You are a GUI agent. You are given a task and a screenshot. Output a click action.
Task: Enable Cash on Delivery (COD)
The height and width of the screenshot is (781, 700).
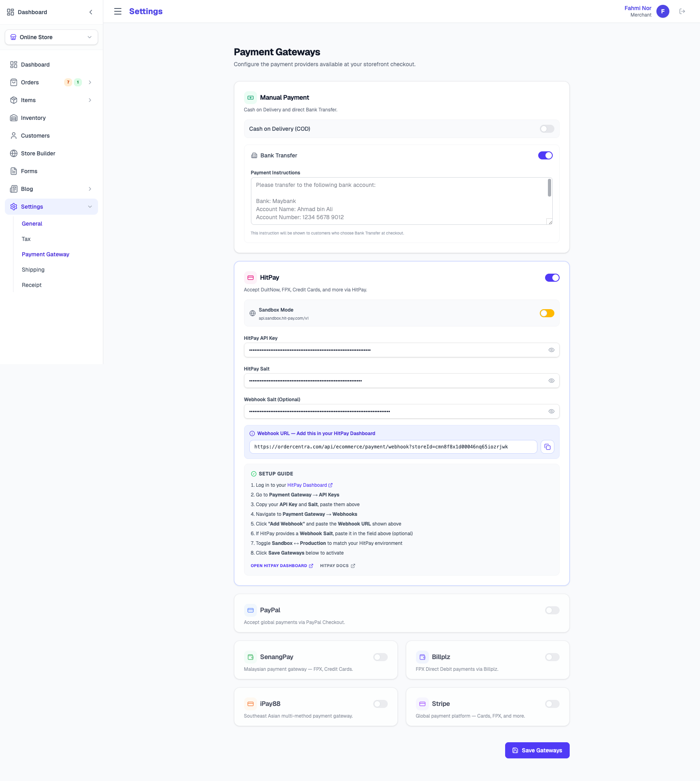[x=547, y=129]
